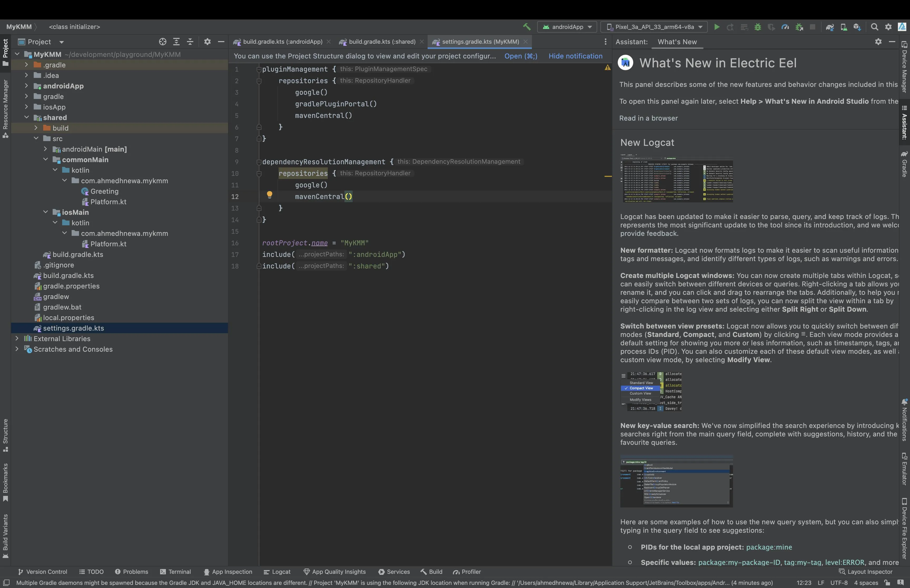Open the Device Manager toolbar icon
The width and height of the screenshot is (910, 588).
(844, 27)
